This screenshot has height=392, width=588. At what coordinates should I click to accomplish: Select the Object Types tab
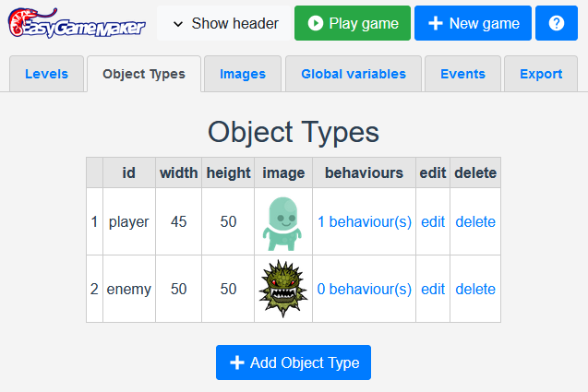[144, 74]
